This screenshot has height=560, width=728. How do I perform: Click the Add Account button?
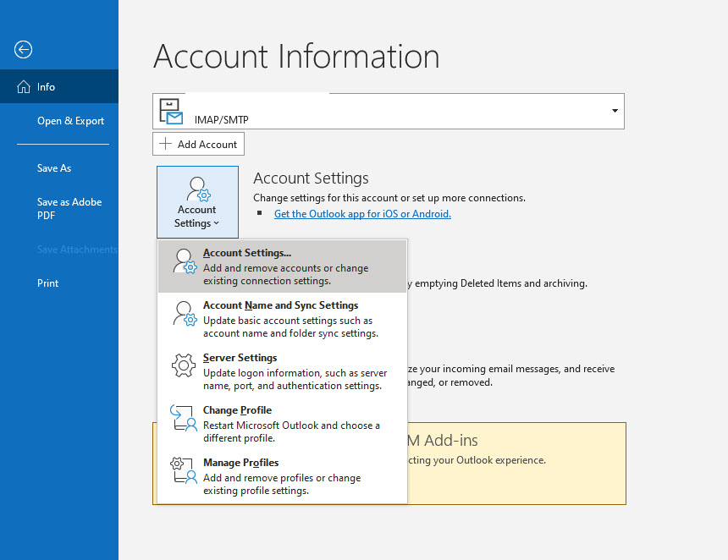coord(198,144)
